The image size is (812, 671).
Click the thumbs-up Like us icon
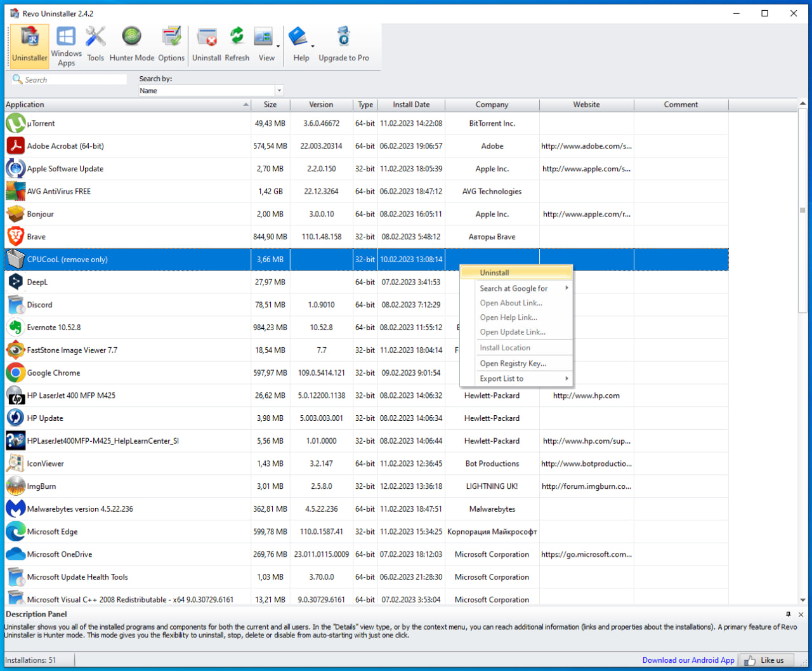(749, 660)
